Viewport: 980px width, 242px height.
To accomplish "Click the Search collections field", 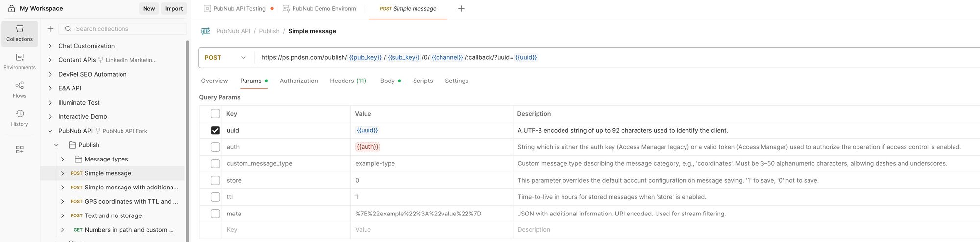I will tap(122, 29).
